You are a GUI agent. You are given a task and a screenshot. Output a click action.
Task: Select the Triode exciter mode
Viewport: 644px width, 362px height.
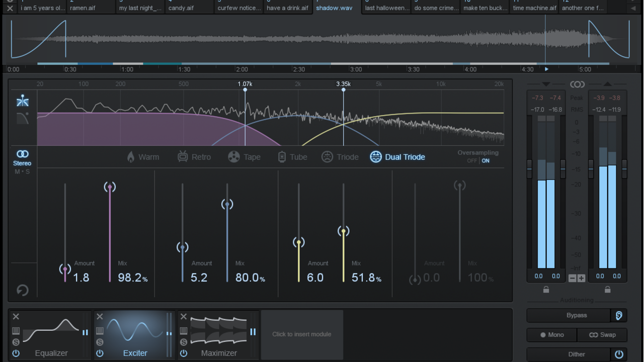(x=340, y=157)
